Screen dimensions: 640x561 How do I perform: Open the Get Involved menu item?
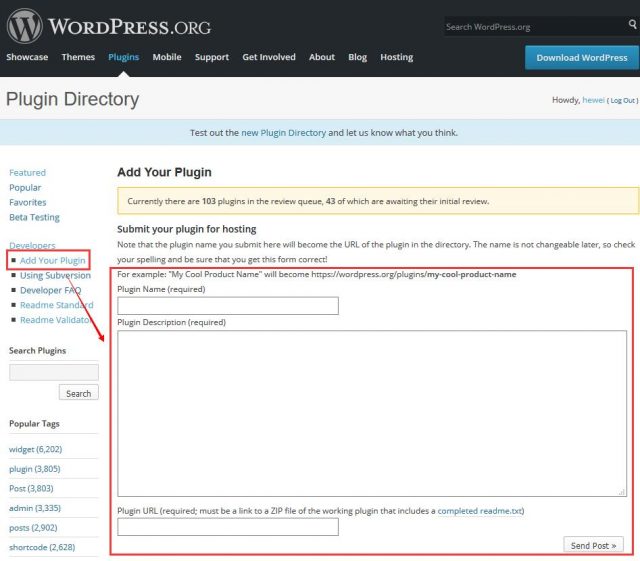click(x=269, y=57)
